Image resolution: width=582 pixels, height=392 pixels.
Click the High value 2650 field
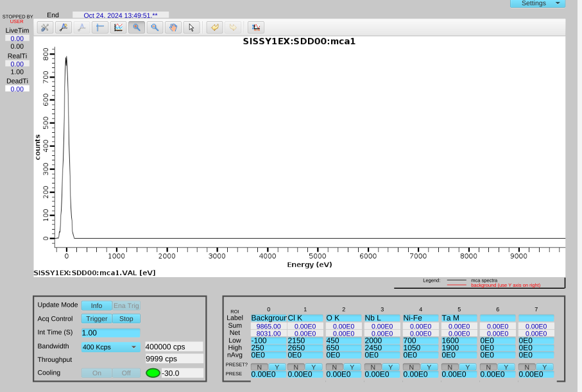coord(305,348)
